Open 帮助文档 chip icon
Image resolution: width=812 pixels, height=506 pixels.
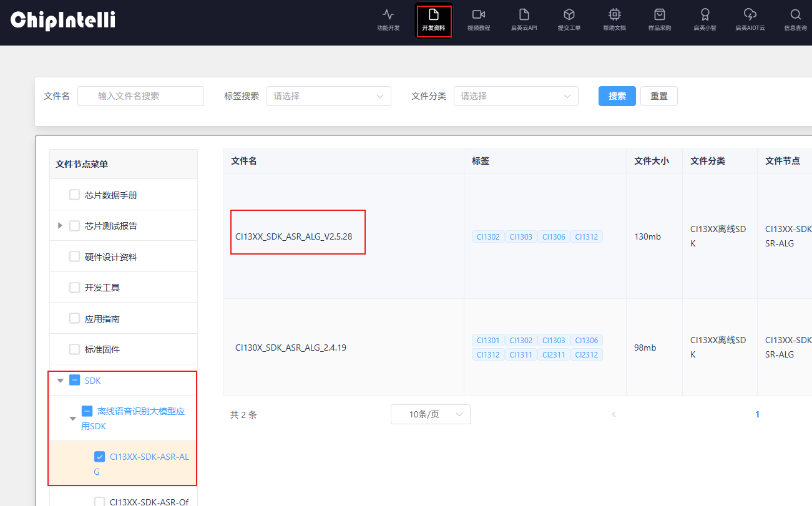[614, 15]
